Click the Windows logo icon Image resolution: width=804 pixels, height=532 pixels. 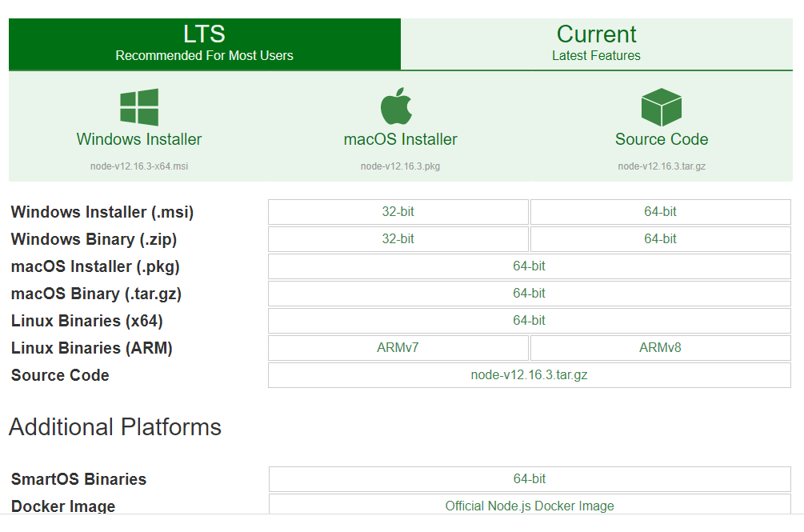coord(139,107)
